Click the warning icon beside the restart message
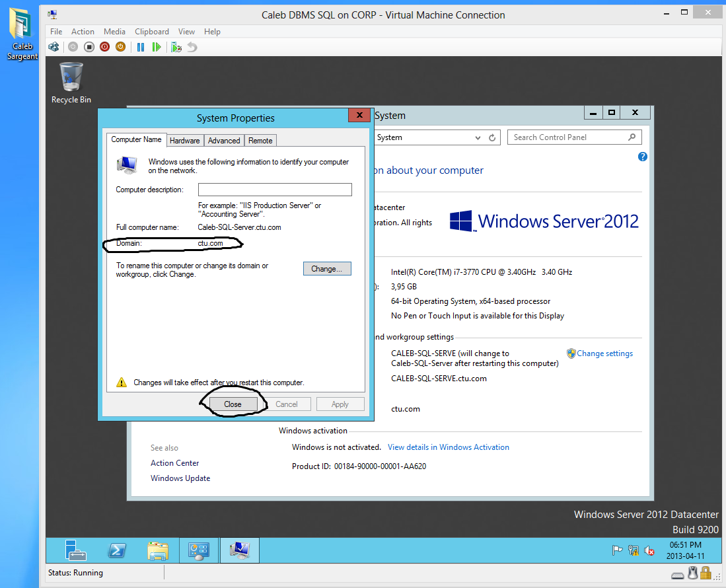Screen dimensions: 726x588 (122, 382)
